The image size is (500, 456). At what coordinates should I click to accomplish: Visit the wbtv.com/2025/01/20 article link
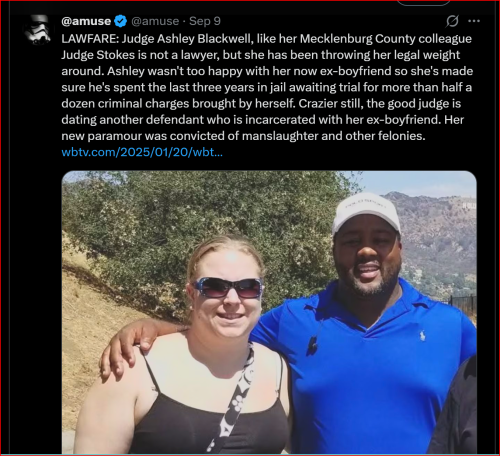pyautogui.click(x=142, y=152)
